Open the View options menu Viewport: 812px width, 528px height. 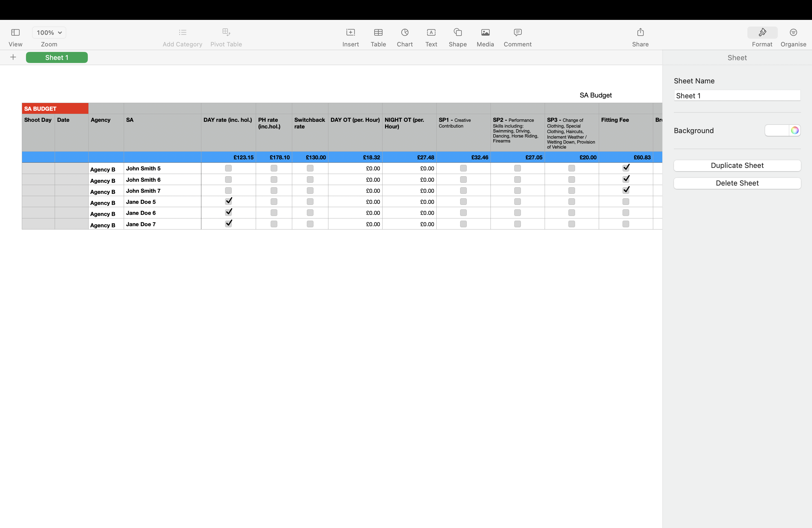coord(15,33)
